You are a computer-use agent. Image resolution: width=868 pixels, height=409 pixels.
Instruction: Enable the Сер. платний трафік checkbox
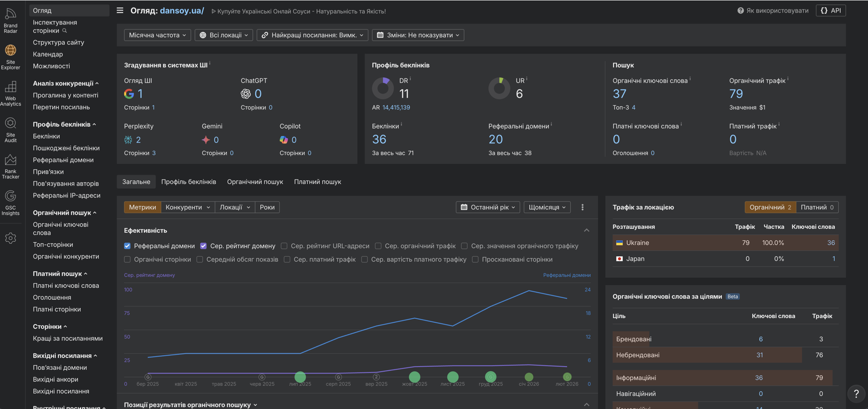(x=287, y=259)
